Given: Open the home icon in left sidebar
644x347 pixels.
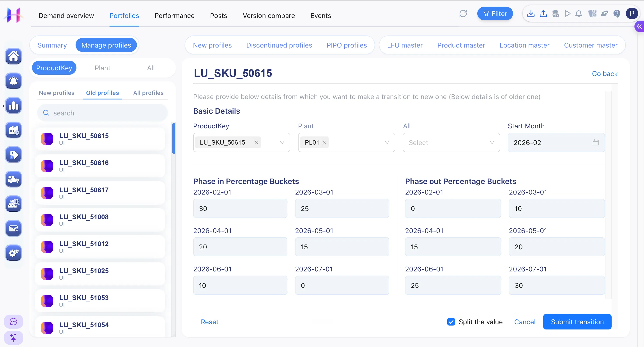Looking at the screenshot, I should coord(14,56).
